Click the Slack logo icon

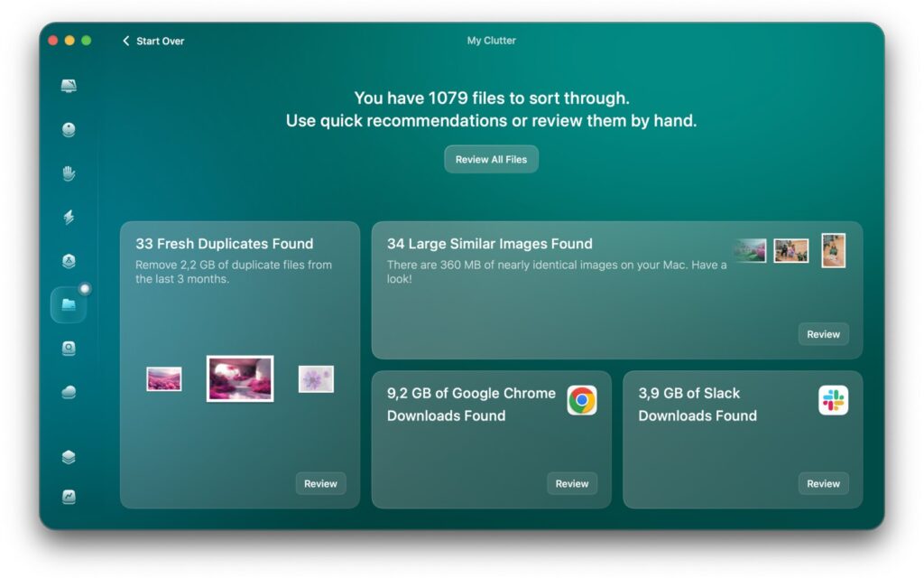[833, 400]
